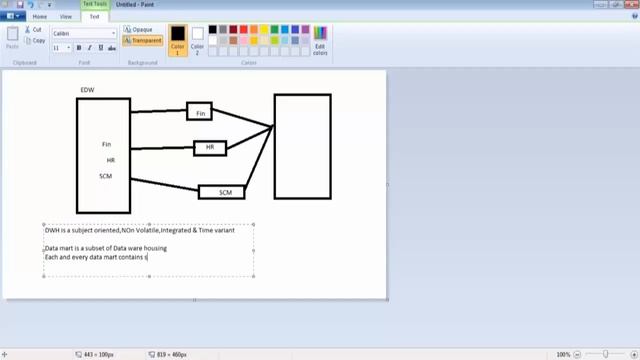
Task: Click the DWH subject oriented text line
Action: coord(140,230)
